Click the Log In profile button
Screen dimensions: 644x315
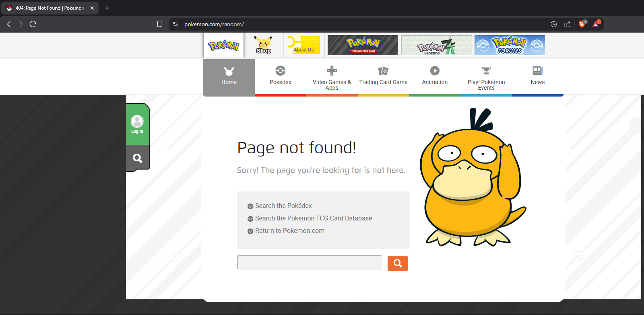point(137,124)
